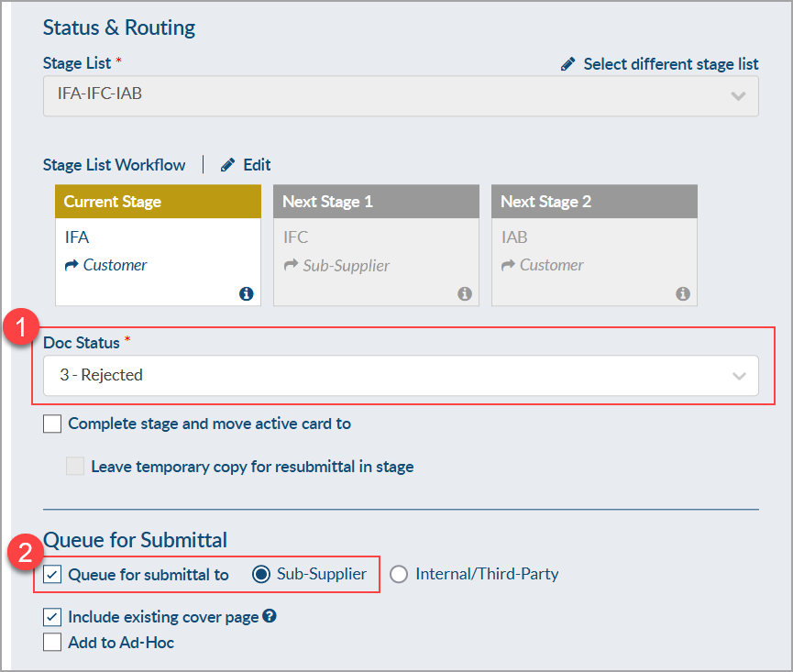Expand the Stage List IFA-IFC-IAB dropdown

coord(401,94)
